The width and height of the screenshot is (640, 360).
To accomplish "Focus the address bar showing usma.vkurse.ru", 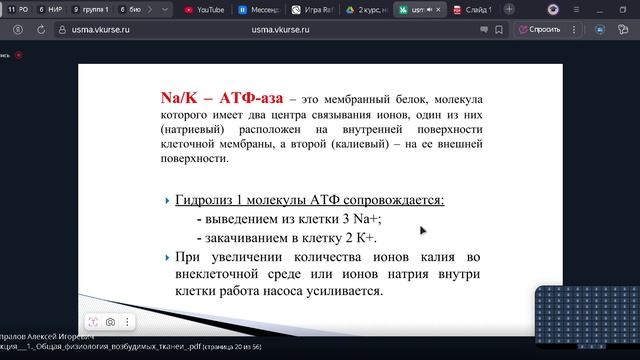I will pos(280,29).
